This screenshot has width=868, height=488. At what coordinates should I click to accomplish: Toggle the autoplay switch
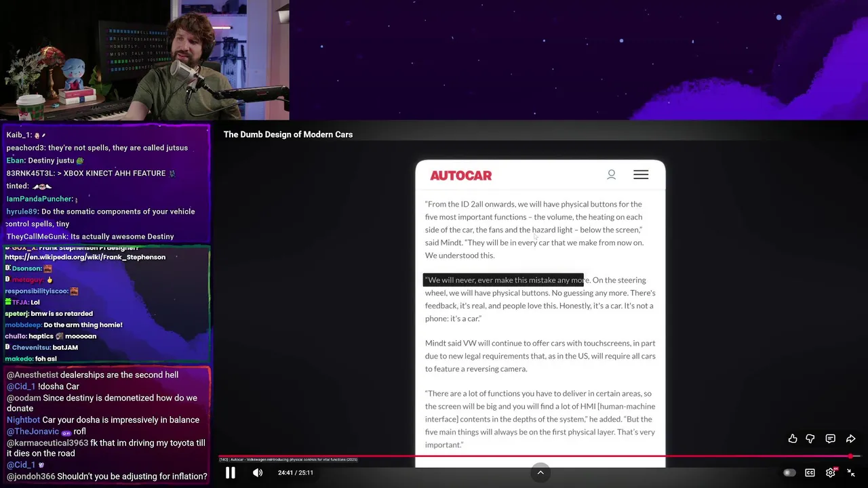(789, 472)
